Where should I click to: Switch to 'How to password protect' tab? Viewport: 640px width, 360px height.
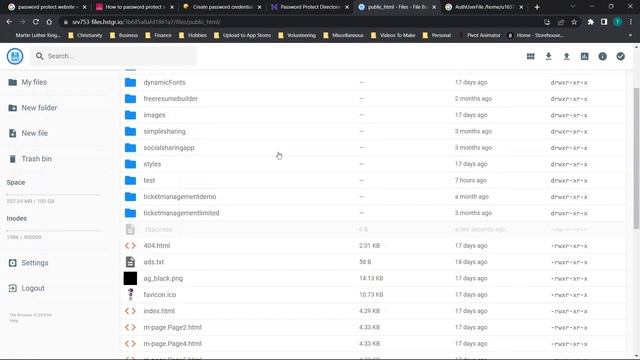[135, 7]
